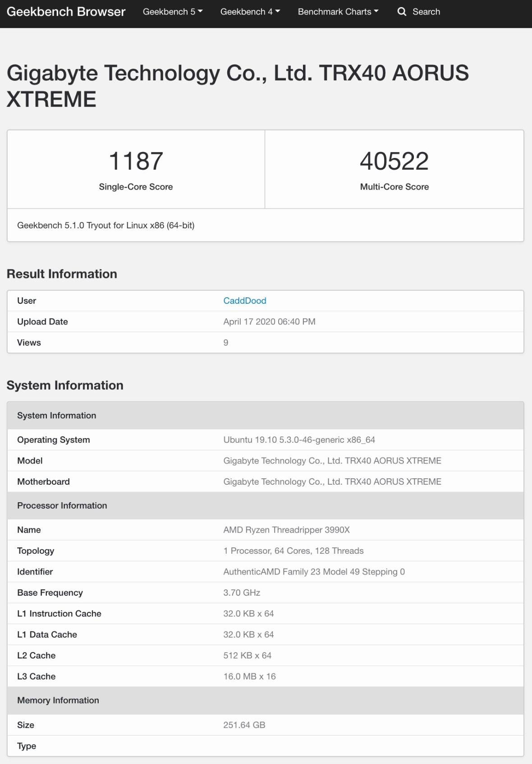The height and width of the screenshot is (764, 532).
Task: Click the Views count value 9
Action: [226, 343]
